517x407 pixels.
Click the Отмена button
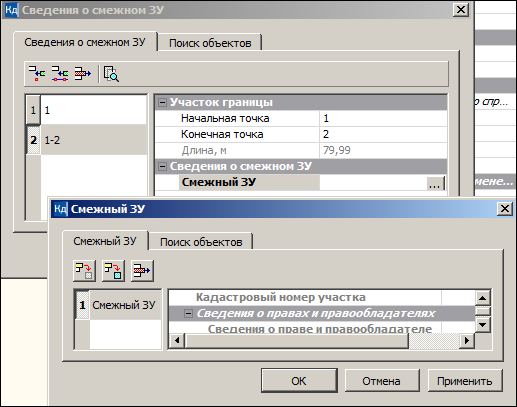pyautogui.click(x=382, y=381)
